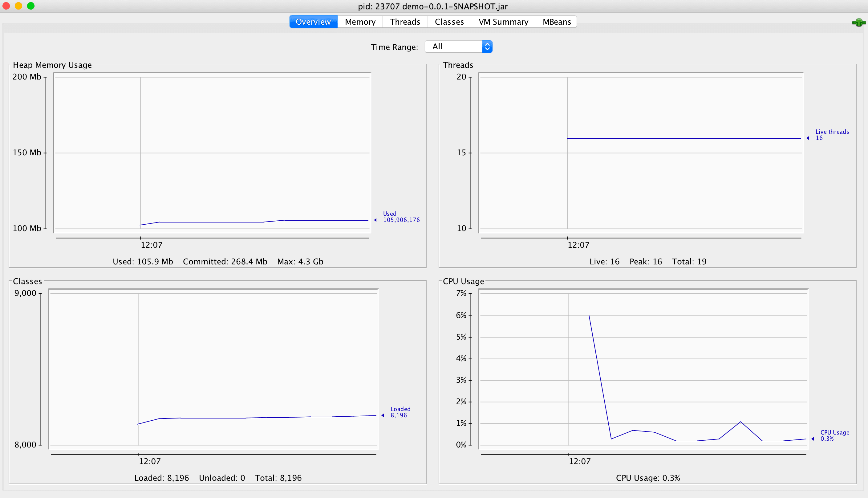Click the 'Total: 8,196' classes summary text

[x=278, y=478]
